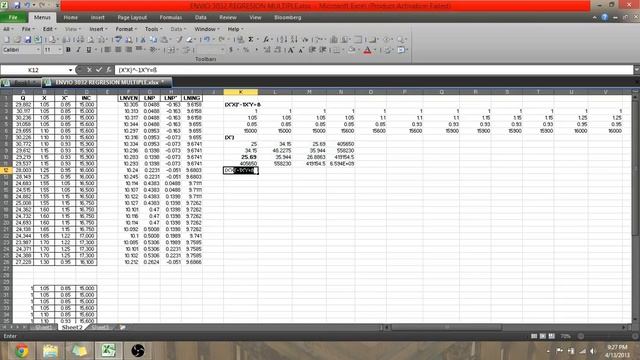Click the Underline formatting button

[x=89, y=50]
